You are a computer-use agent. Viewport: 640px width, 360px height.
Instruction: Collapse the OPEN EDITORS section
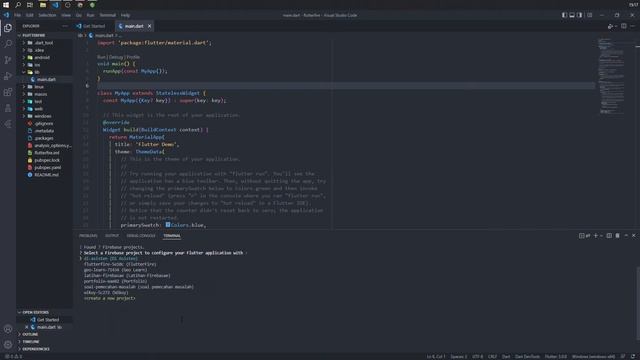[35, 312]
